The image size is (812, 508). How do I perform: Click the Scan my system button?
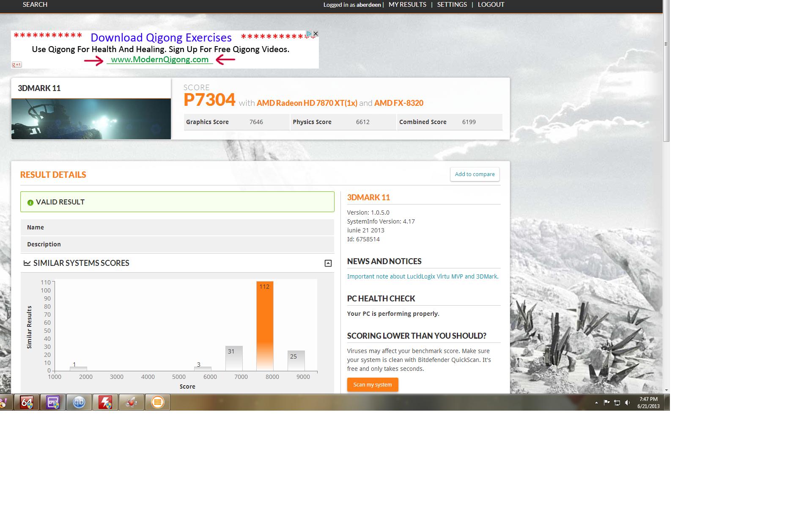click(x=373, y=384)
